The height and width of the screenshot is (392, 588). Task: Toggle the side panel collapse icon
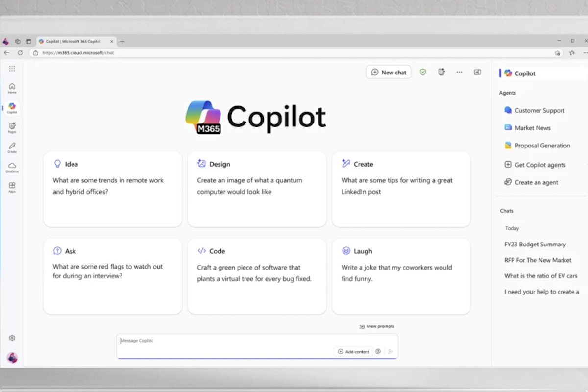click(477, 72)
